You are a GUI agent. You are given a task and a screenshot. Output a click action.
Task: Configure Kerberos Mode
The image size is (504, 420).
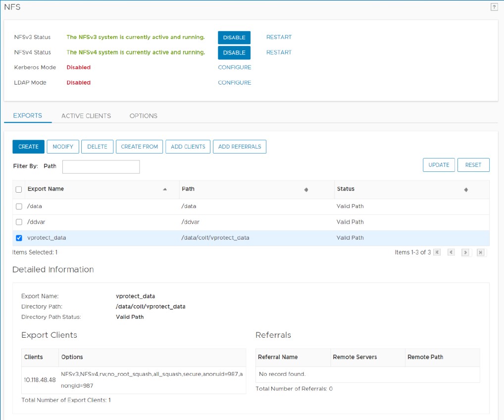coord(234,67)
